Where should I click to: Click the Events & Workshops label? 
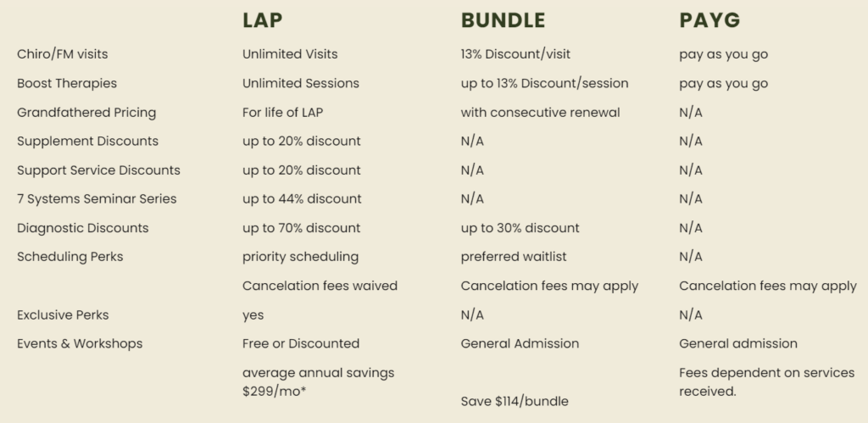(80, 344)
